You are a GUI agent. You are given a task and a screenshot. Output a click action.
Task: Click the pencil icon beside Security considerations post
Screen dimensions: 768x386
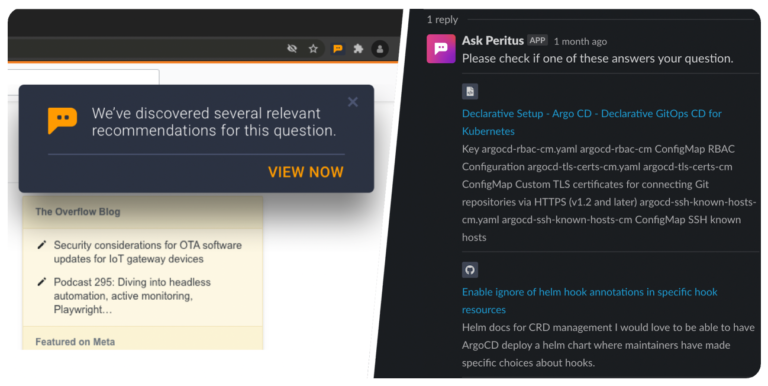(x=42, y=244)
